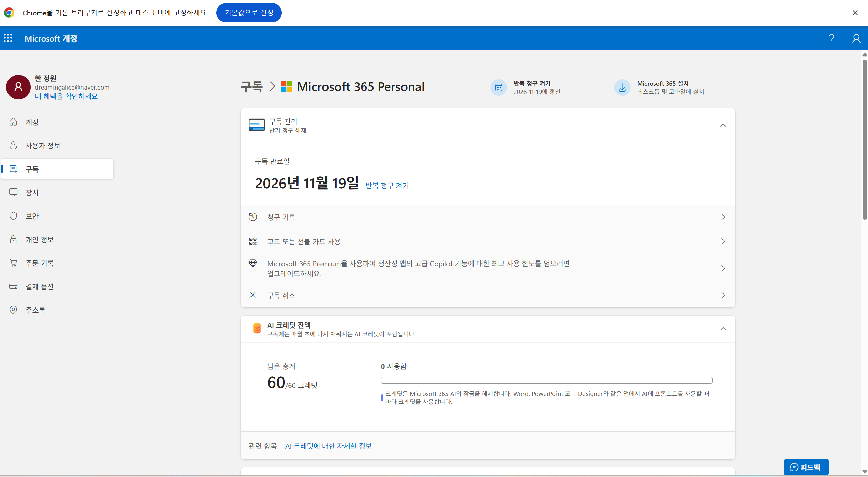Open 청구 기록 row arrow
The height and width of the screenshot is (477, 868).
(x=723, y=217)
